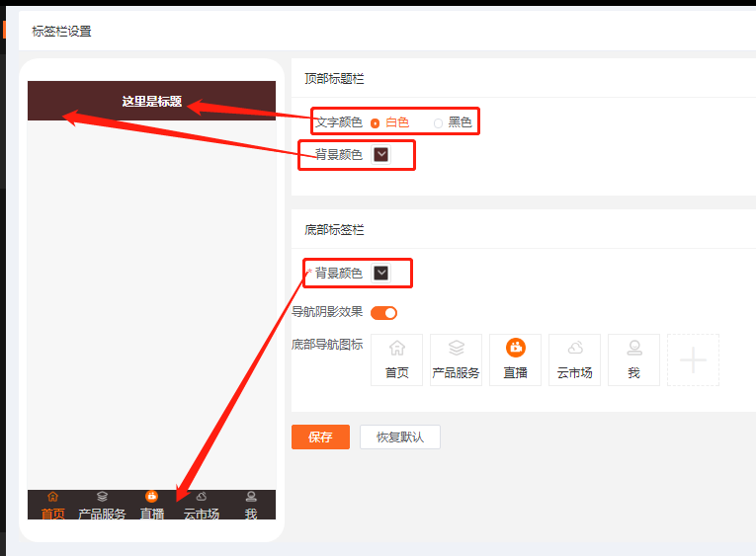The height and width of the screenshot is (556, 756).
Task: Click 直播 label in phone preview tab bar
Action: pos(152,514)
